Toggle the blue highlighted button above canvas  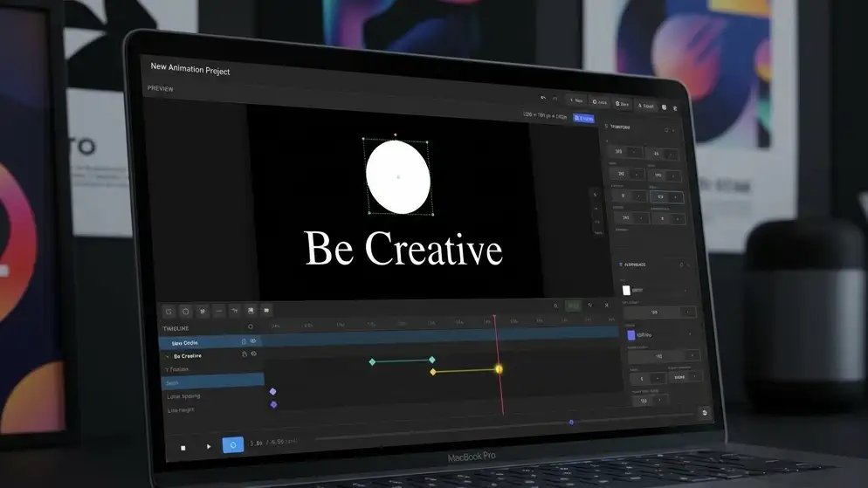583,119
